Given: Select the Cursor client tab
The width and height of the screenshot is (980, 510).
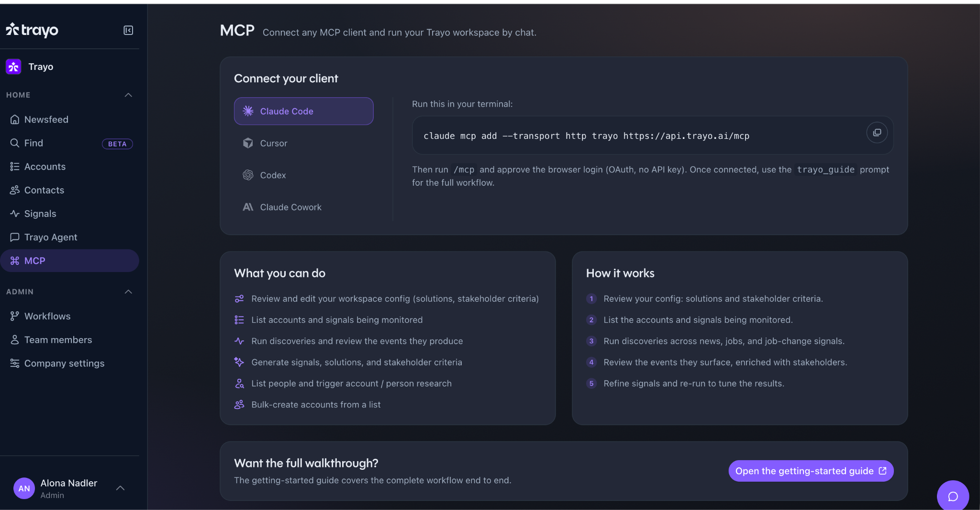Looking at the screenshot, I should 303,143.
